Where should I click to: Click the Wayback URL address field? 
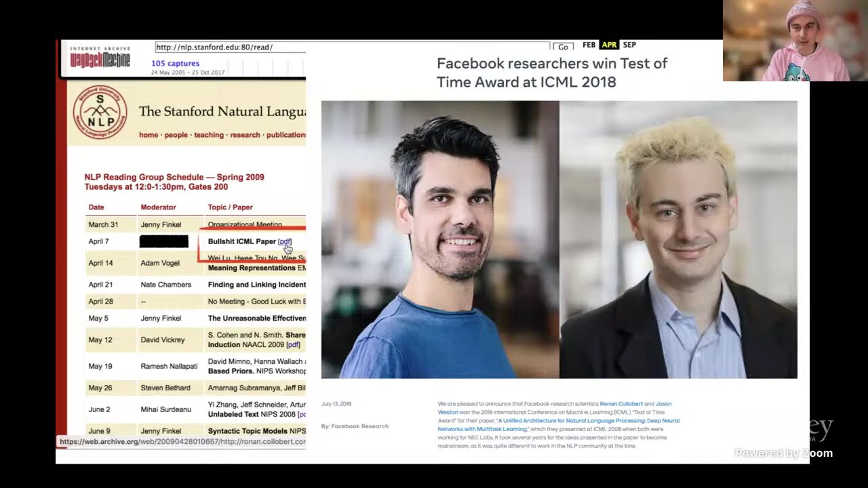coord(352,47)
